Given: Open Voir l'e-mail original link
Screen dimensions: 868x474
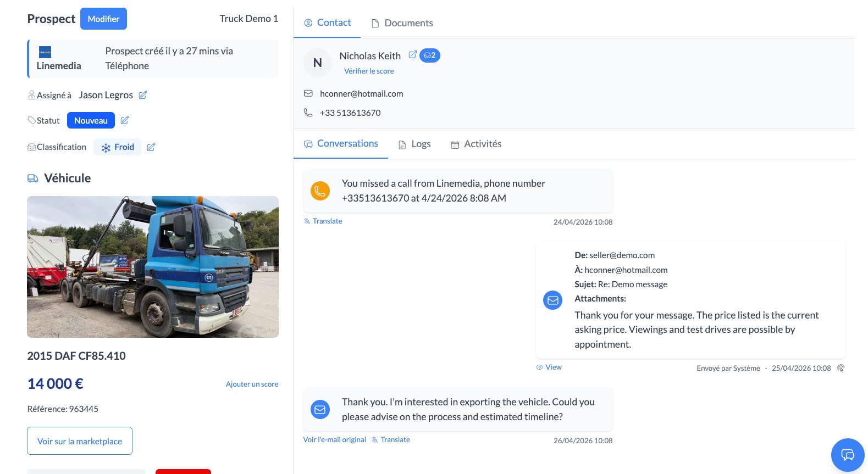Looking at the screenshot, I should point(334,439).
